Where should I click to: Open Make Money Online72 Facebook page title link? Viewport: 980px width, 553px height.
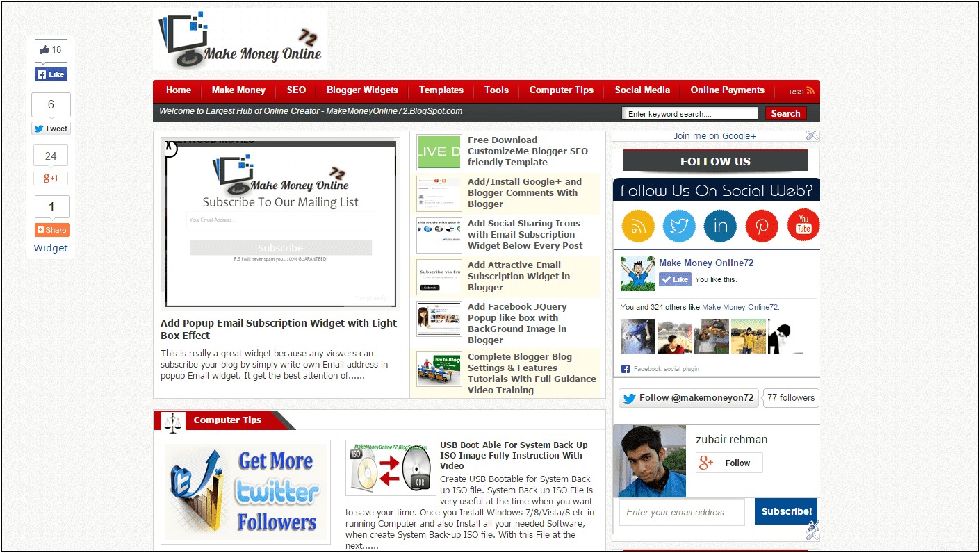coord(706,263)
